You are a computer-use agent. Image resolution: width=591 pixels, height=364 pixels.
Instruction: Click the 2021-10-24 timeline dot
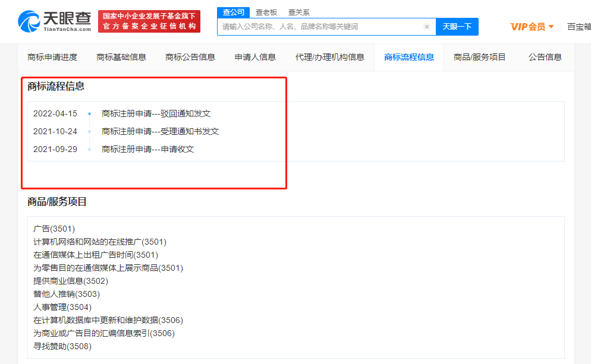click(x=89, y=131)
